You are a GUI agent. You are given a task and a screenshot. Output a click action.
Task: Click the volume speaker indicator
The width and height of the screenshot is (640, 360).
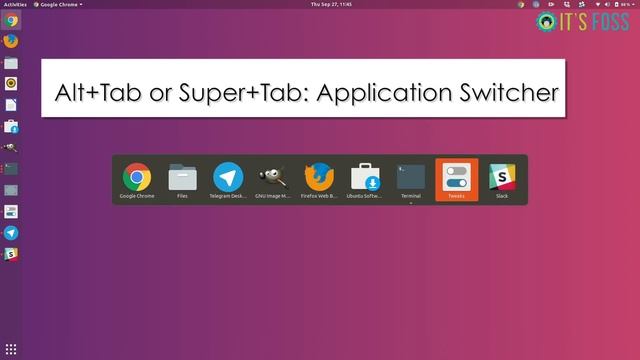point(607,4)
